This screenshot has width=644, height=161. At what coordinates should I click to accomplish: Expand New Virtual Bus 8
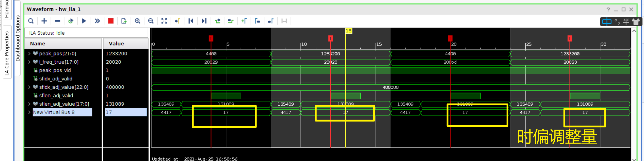pos(29,112)
